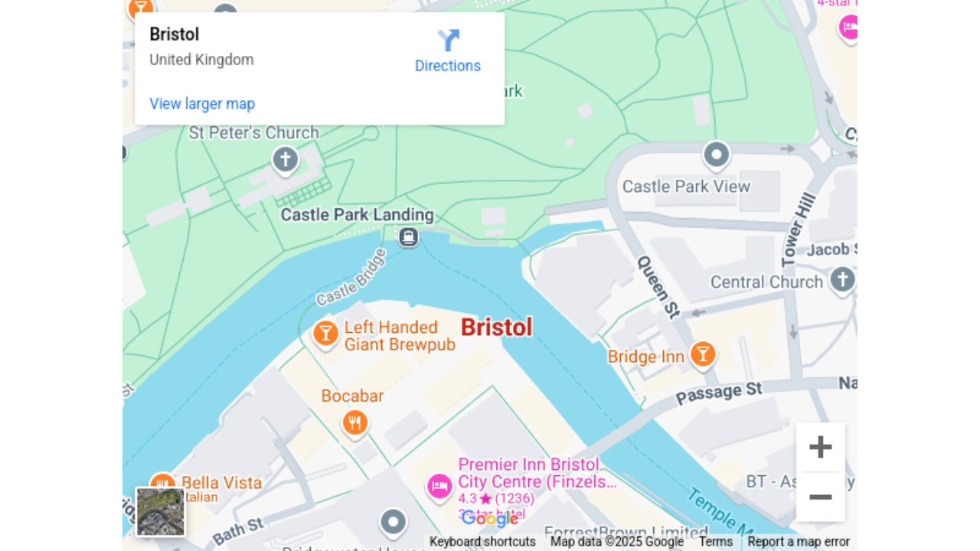Open Keyboard shortcuts
980x551 pixels.
click(x=482, y=542)
